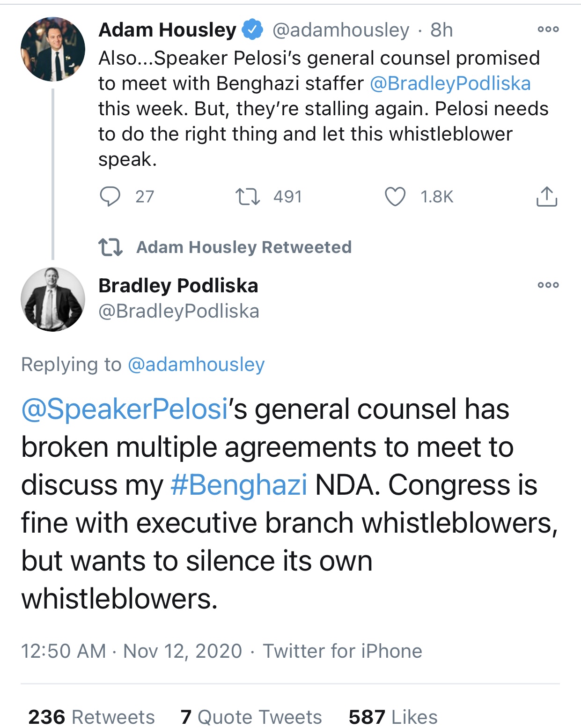581x728 pixels.
Task: Tap @adamhousley in Replying to line
Action: (x=196, y=364)
